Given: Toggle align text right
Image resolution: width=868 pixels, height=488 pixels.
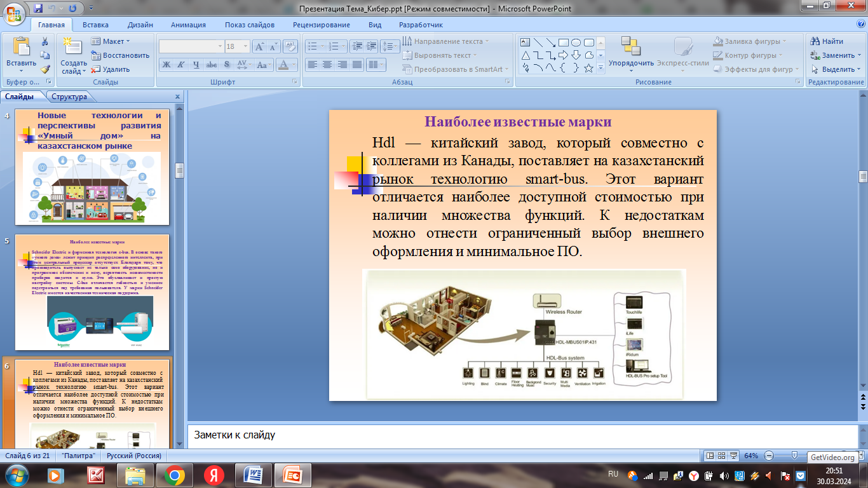Looking at the screenshot, I should tap(342, 65).
